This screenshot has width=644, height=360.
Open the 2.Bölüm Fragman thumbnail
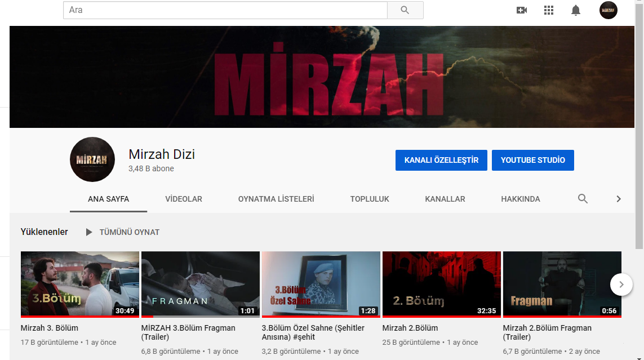coord(562,284)
